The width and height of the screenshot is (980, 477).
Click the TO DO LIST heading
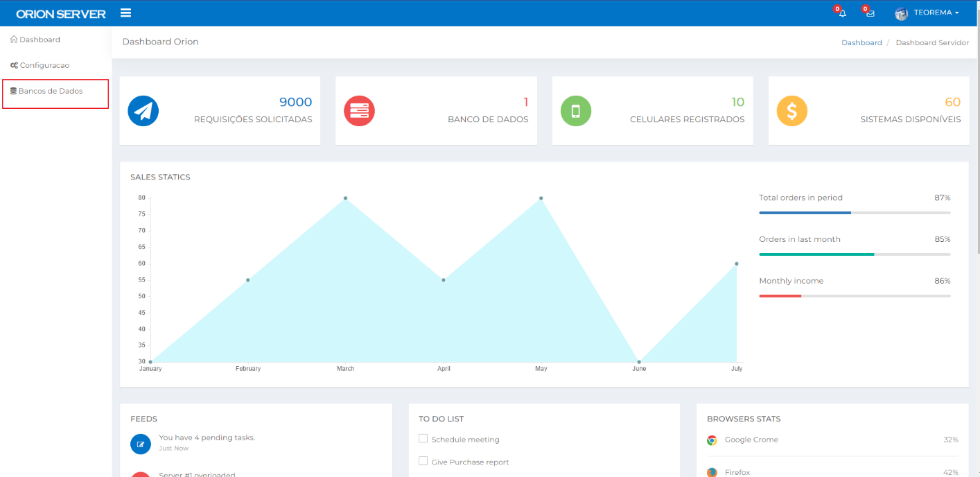tap(441, 419)
